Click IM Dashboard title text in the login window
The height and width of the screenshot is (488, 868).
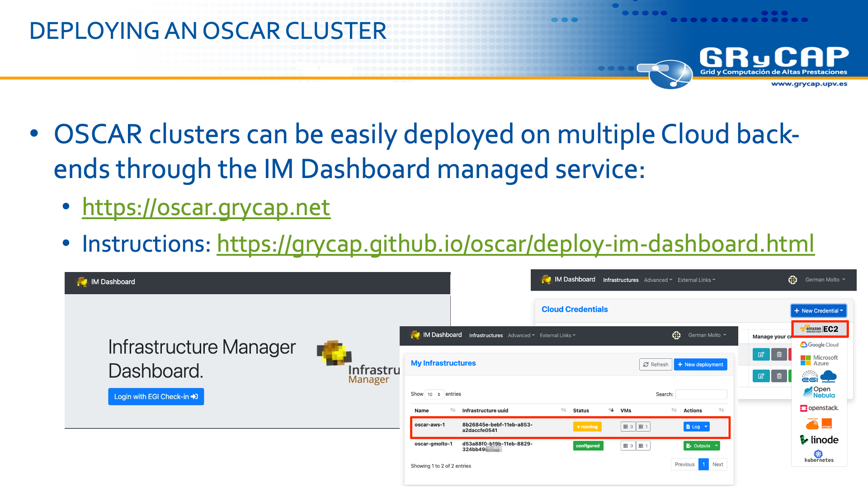[113, 282]
